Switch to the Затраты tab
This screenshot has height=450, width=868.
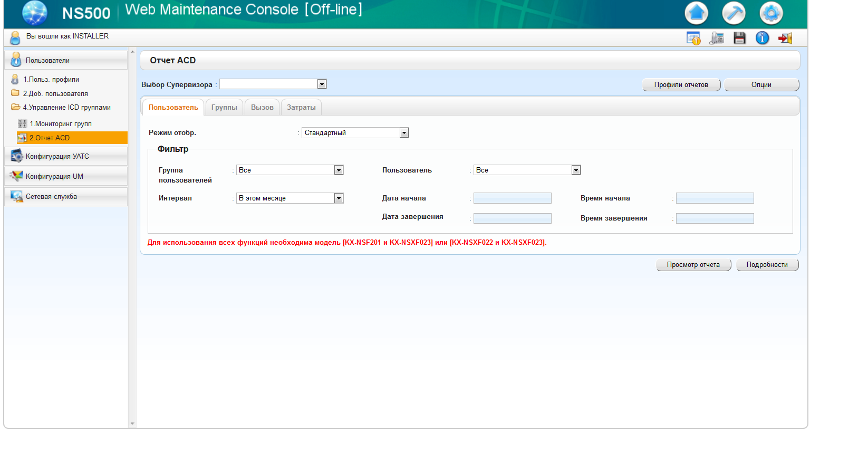[x=301, y=108]
